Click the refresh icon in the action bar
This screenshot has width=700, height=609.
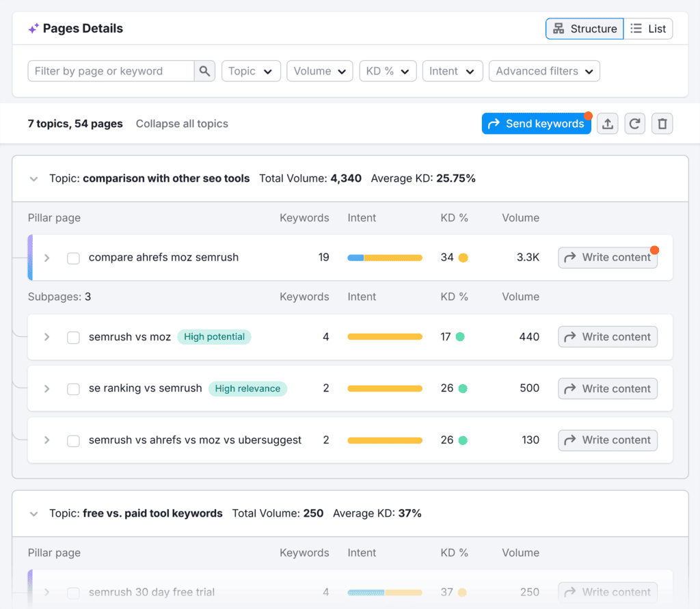[634, 123]
